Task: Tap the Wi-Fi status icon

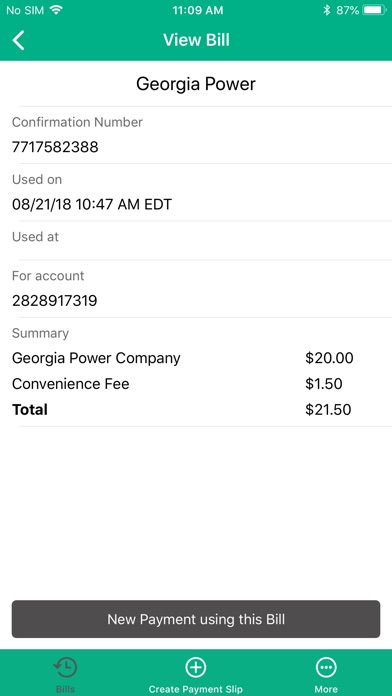Action: click(56, 10)
